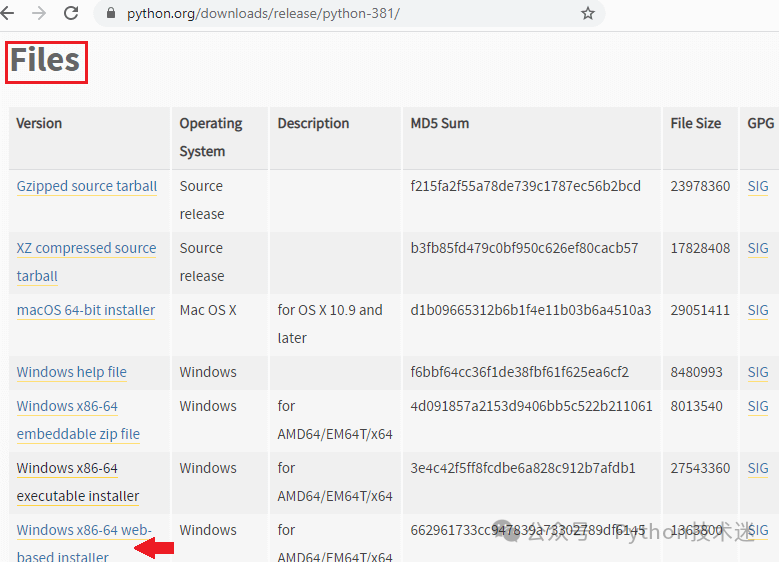The height and width of the screenshot is (562, 779).
Task: Click Windows OS cell in executable installer row
Action: tap(208, 469)
